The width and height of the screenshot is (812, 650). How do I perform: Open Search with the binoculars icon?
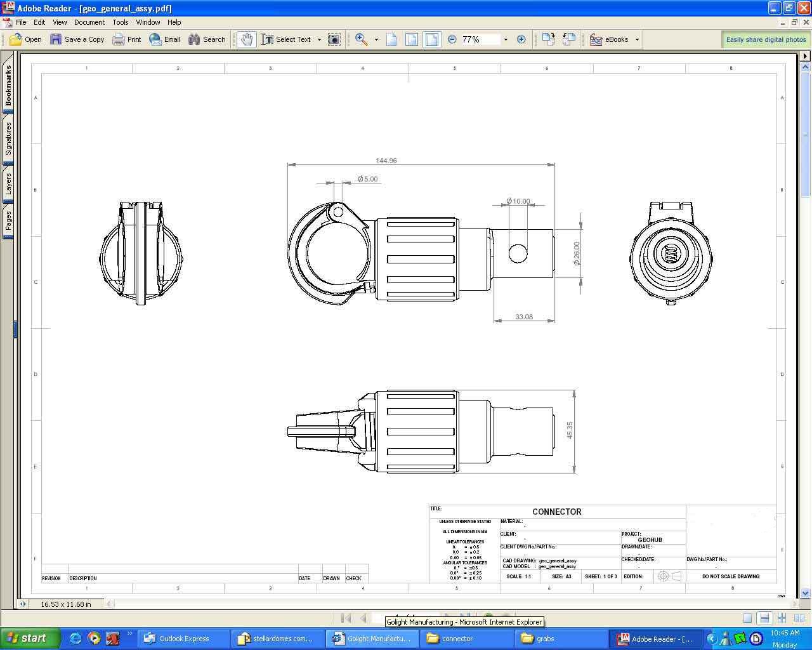[x=207, y=39]
